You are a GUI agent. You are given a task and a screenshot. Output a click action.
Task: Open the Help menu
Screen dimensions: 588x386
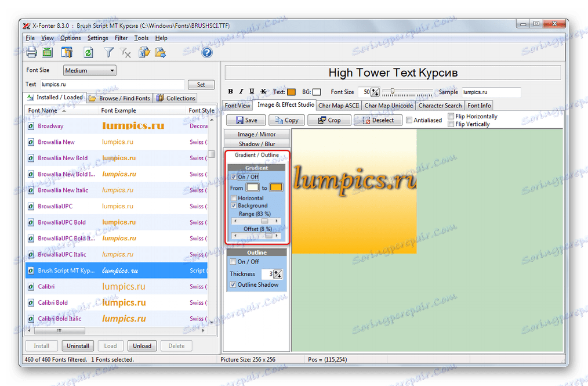(x=161, y=38)
